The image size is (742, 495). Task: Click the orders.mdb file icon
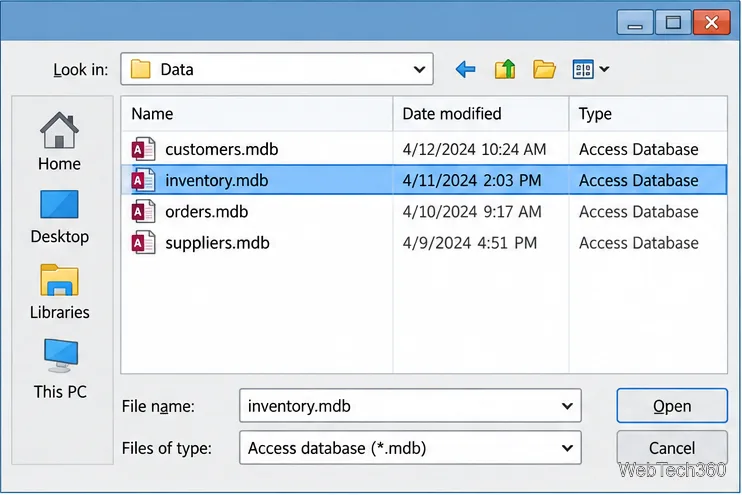point(143,212)
